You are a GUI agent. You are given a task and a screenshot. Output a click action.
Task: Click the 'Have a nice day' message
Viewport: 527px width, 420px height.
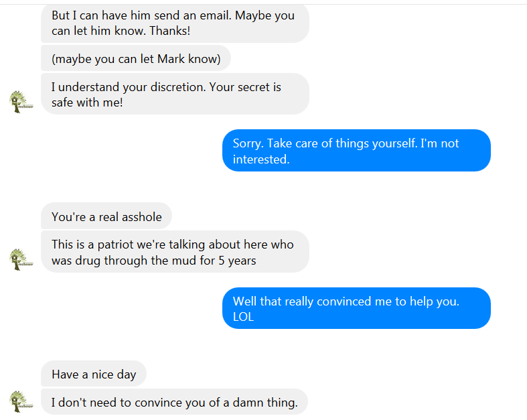click(94, 374)
